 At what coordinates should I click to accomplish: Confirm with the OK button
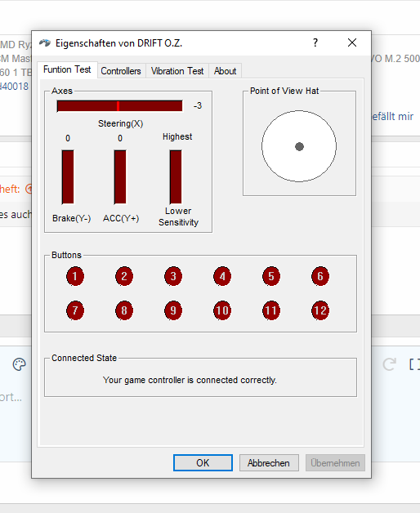click(x=203, y=462)
